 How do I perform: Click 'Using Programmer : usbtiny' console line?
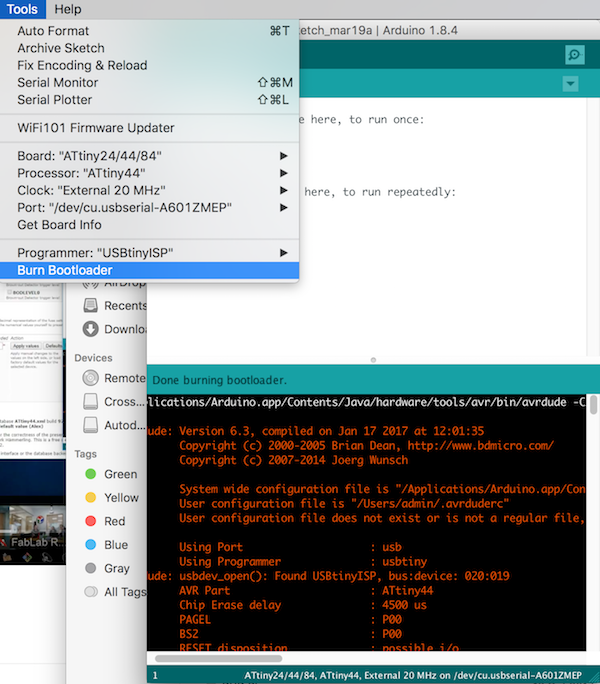tap(303, 561)
